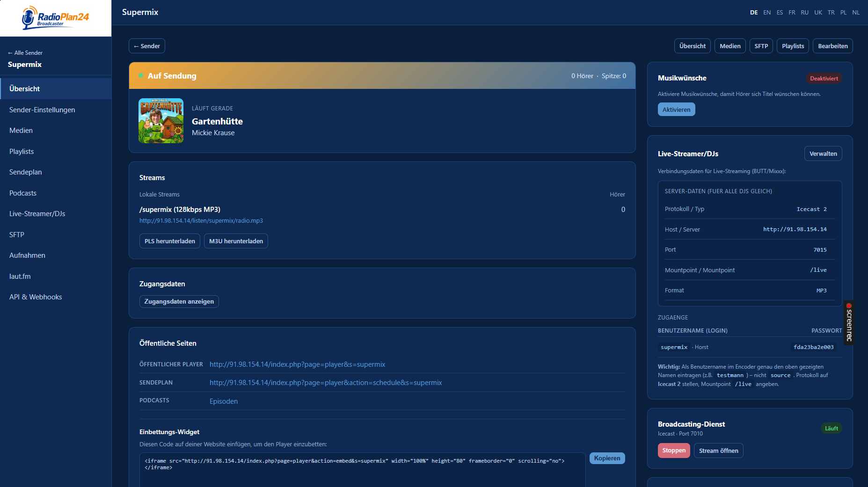The height and width of the screenshot is (487, 868).
Task: Open the Episoden podcasts link
Action: point(224,401)
